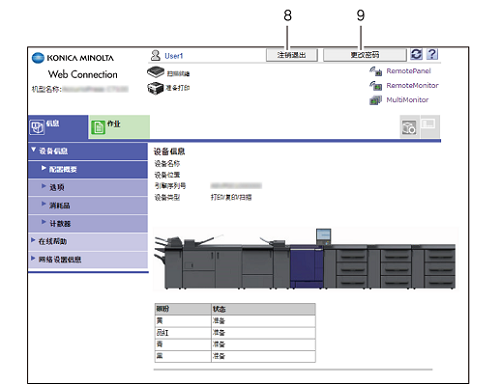Click the Konica Minolta logo
Viewport: 500px width, 384px height.
[73, 58]
